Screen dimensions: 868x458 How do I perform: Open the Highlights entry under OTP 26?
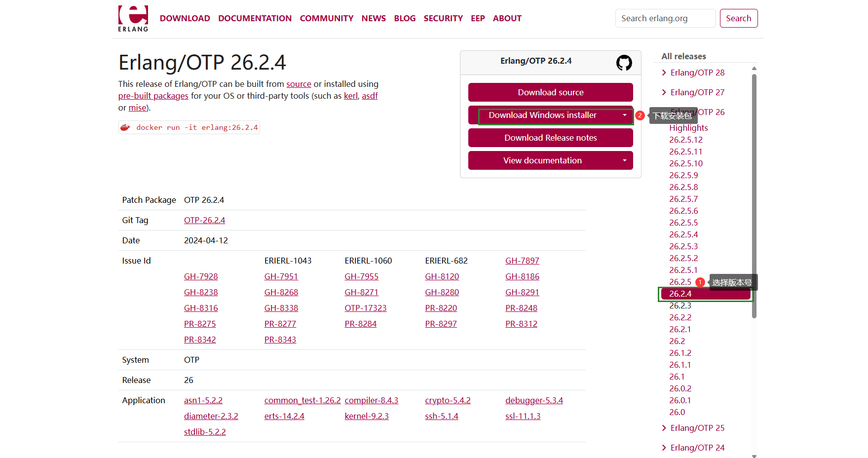coord(688,128)
